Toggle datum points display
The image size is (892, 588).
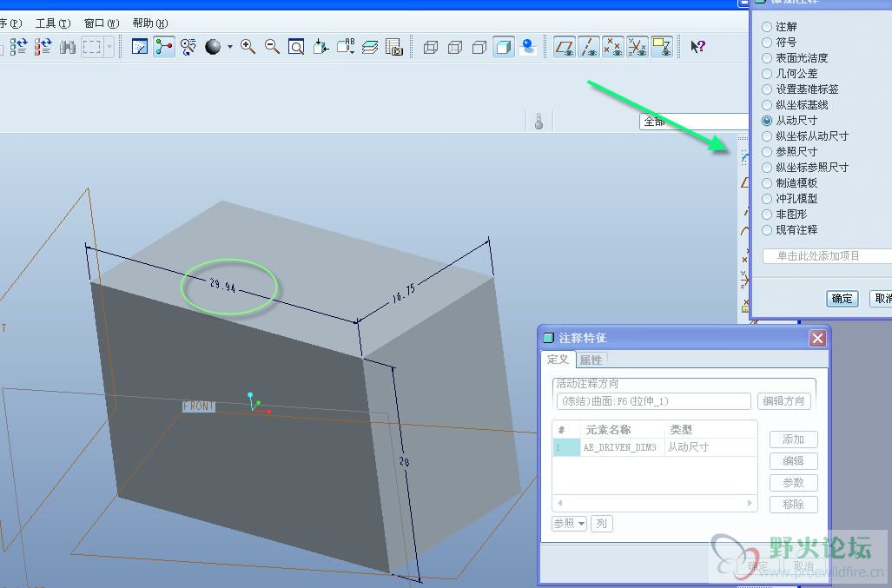click(613, 47)
